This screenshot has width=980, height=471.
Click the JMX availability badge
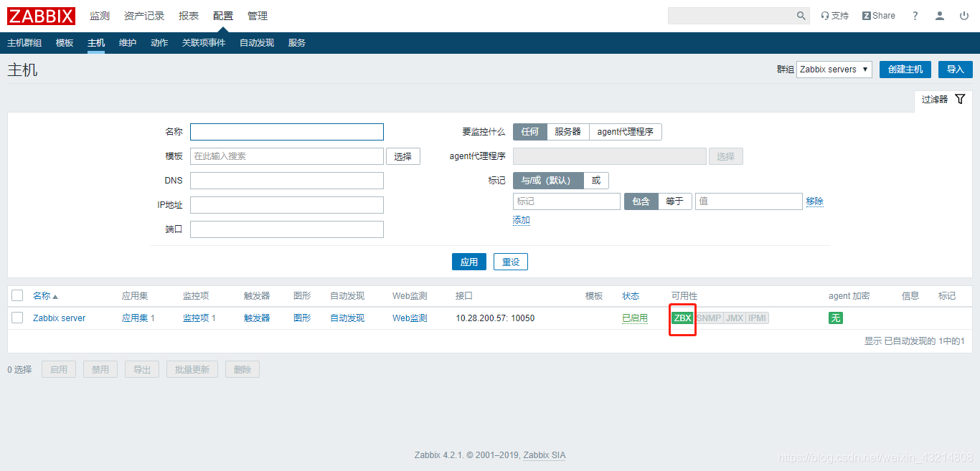[x=735, y=318]
